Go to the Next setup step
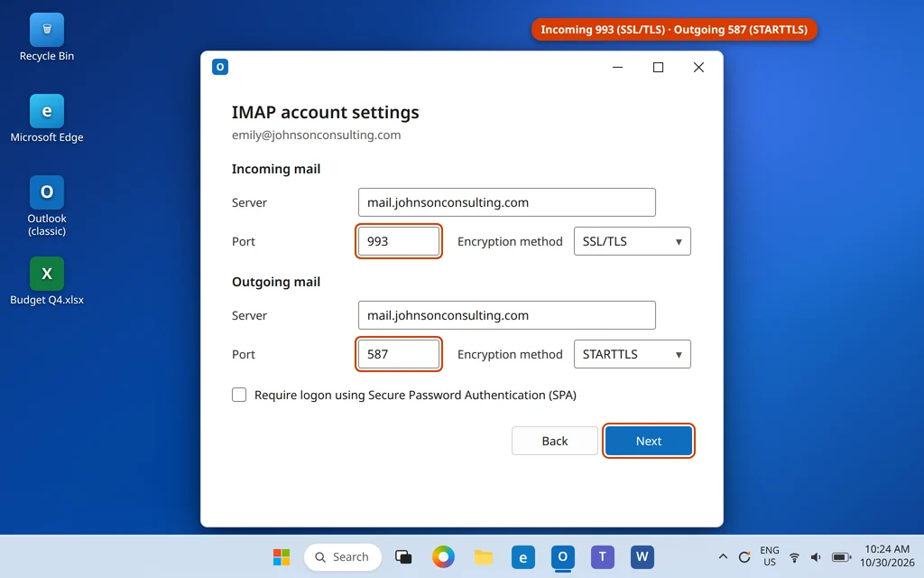The height and width of the screenshot is (578, 924). coord(649,441)
